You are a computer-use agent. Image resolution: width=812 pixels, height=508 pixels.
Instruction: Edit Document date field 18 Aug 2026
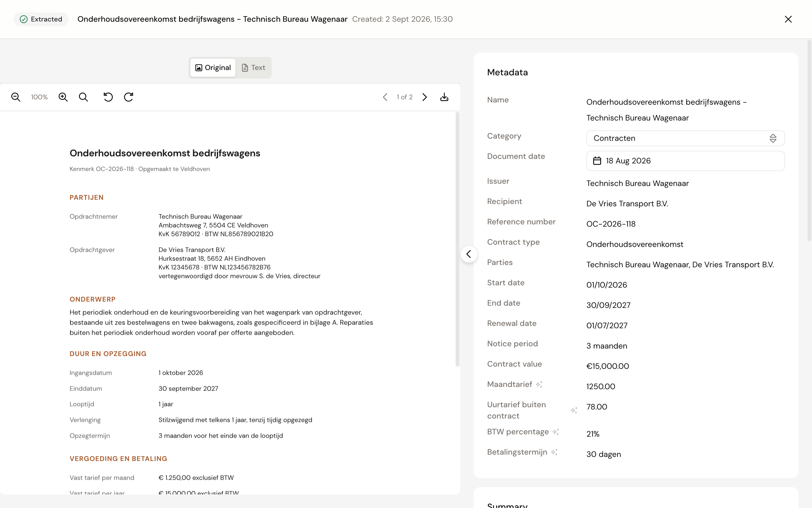click(685, 161)
